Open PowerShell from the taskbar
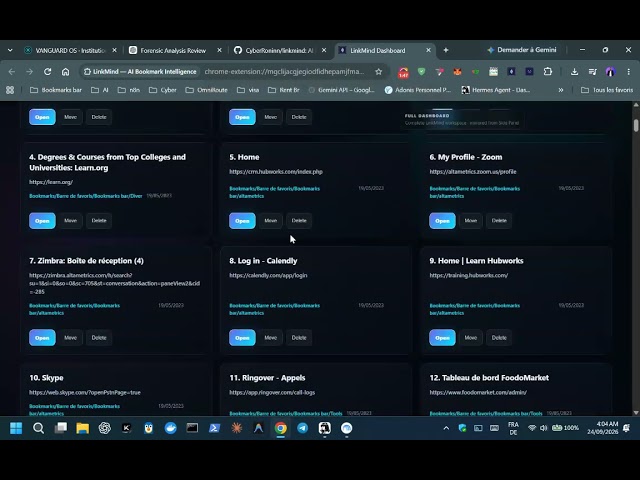The width and height of the screenshot is (640, 480). tap(214, 428)
